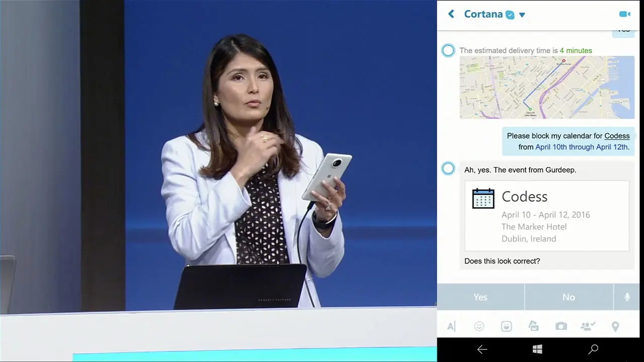Select the date April 10 - April 12, 2016
This screenshot has height=362, width=644.
545,215
